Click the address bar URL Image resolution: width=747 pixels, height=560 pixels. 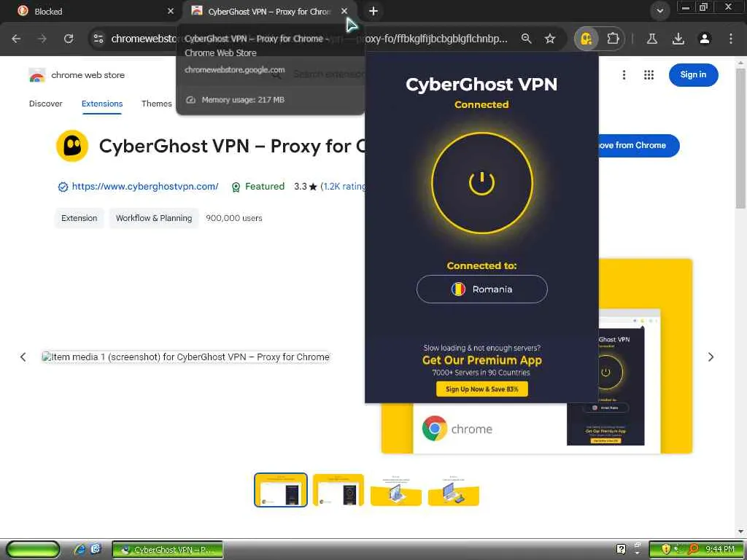click(309, 39)
